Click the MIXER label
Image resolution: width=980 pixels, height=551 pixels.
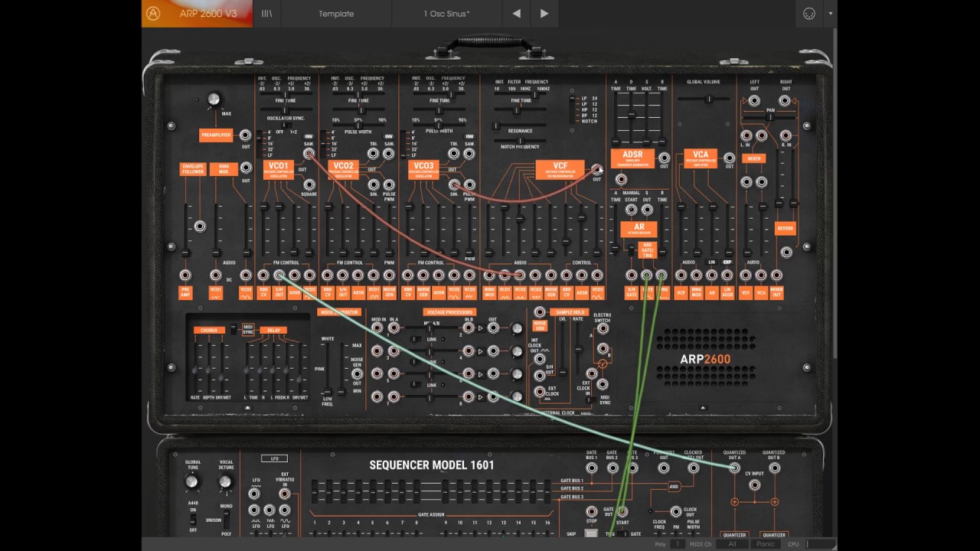click(754, 158)
